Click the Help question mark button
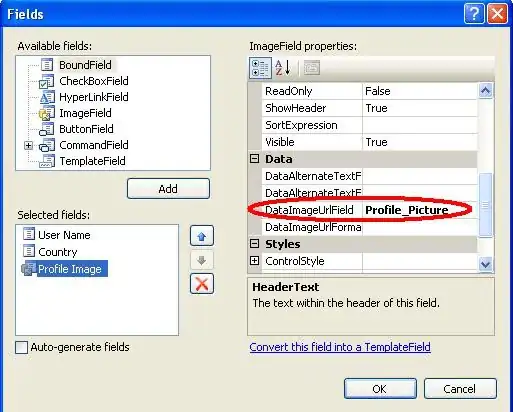 tap(474, 14)
